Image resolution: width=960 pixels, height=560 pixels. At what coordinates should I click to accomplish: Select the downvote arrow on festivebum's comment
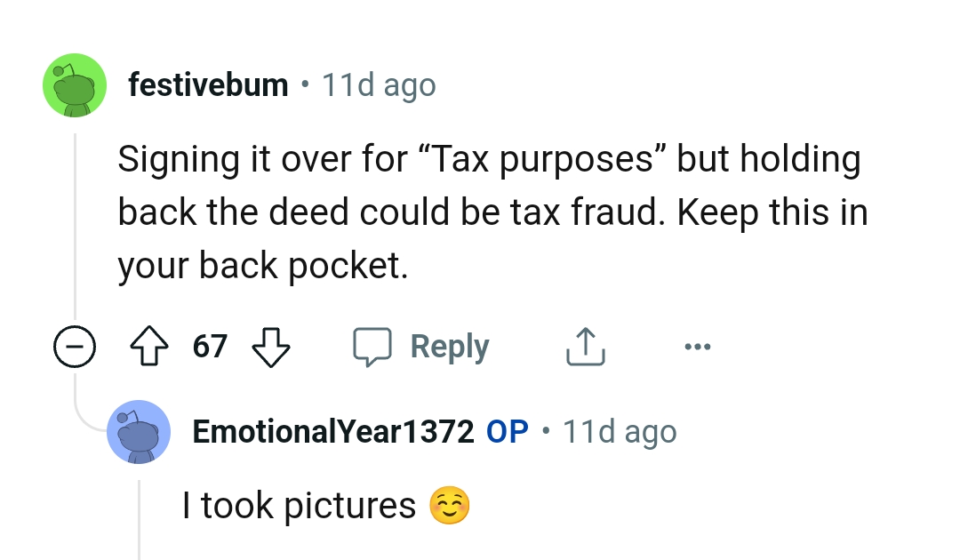(x=271, y=347)
